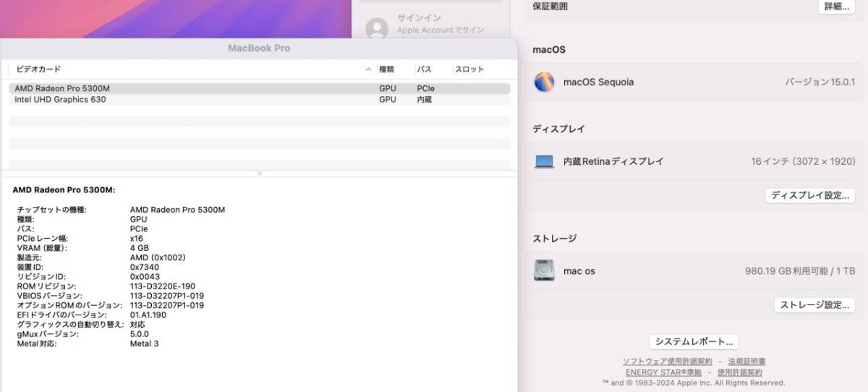
Task: Click VRAM value 4 GB
Action: (140, 248)
